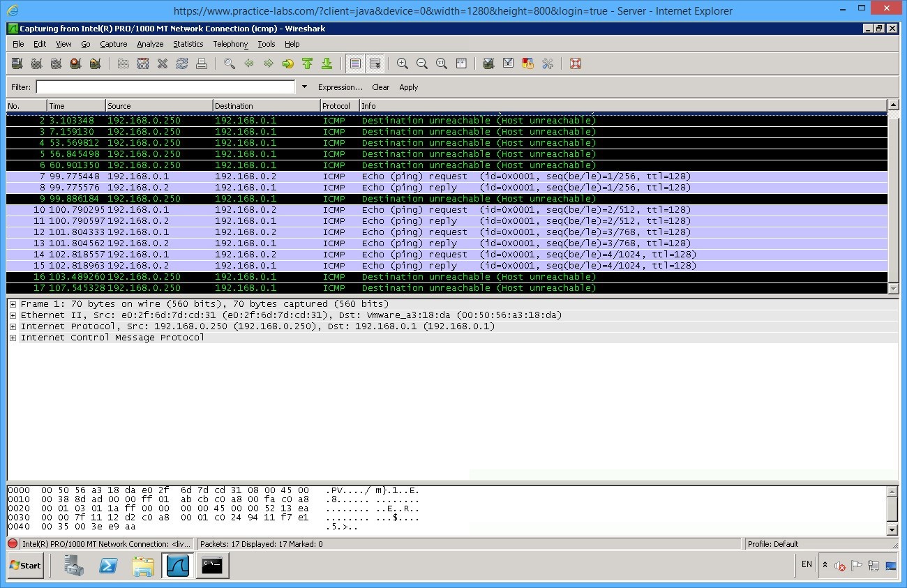The height and width of the screenshot is (588, 907).
Task: Expand the Internet Control Message Protocol section
Action: [x=13, y=337]
